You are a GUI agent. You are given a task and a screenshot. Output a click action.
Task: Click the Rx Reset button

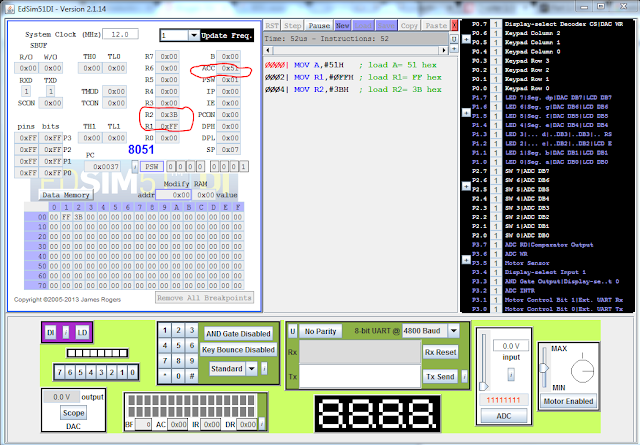point(440,352)
